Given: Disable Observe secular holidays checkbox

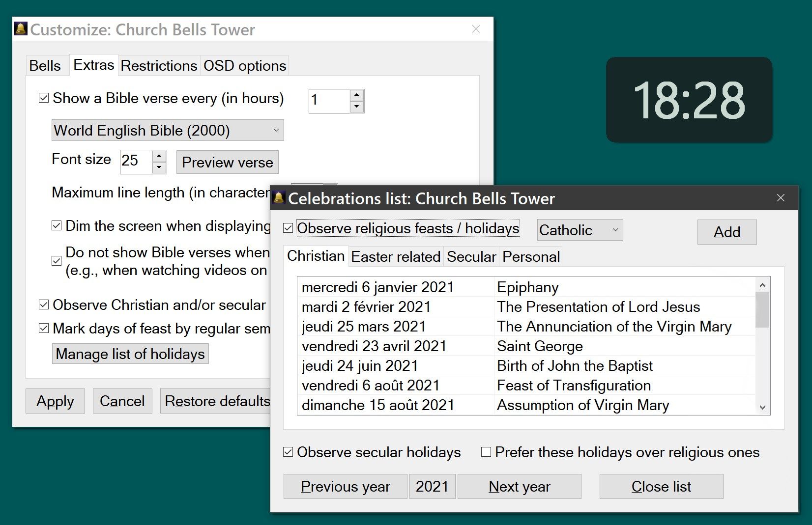Looking at the screenshot, I should 289,452.
